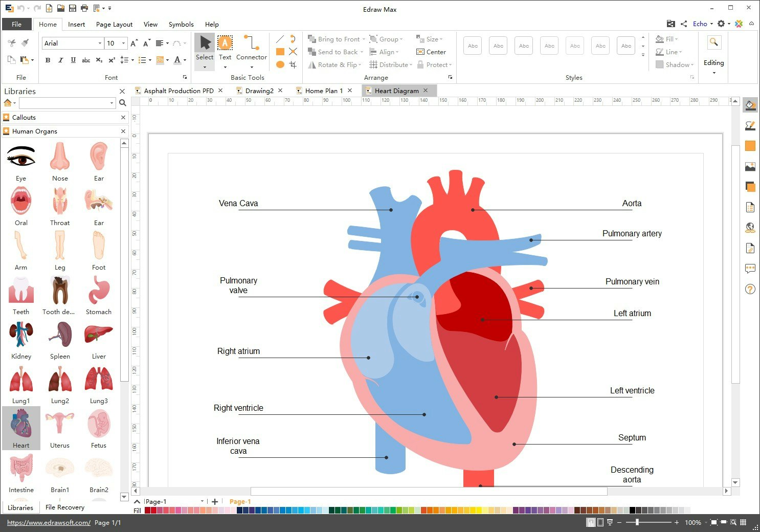Toggle strikethrough formatting
Viewport: 760px width, 532px height.
pyautogui.click(x=86, y=60)
